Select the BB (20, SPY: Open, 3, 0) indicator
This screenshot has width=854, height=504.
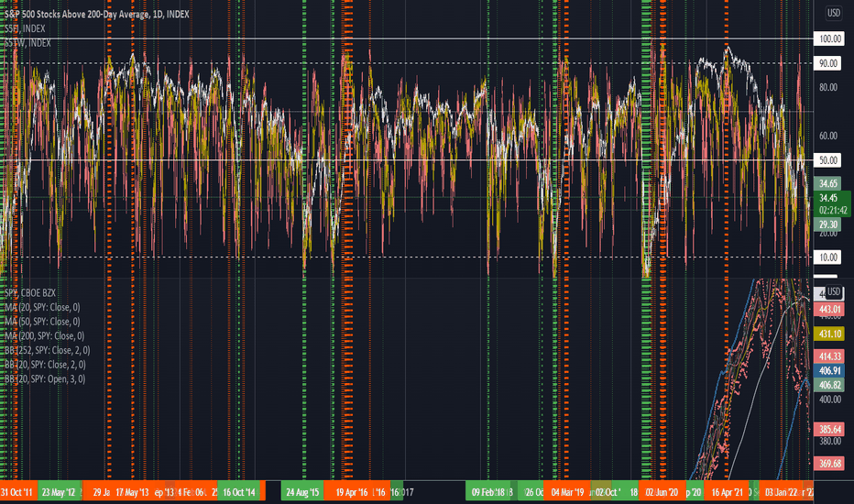[45, 378]
